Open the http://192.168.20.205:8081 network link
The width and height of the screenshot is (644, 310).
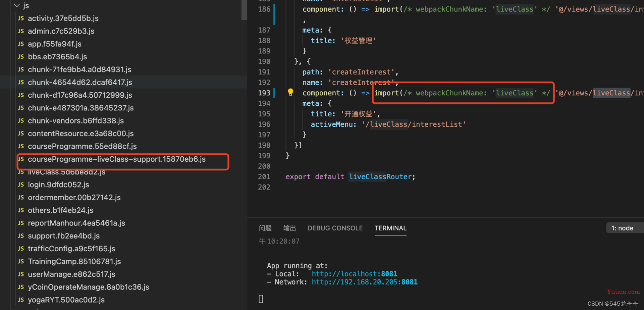[365, 282]
